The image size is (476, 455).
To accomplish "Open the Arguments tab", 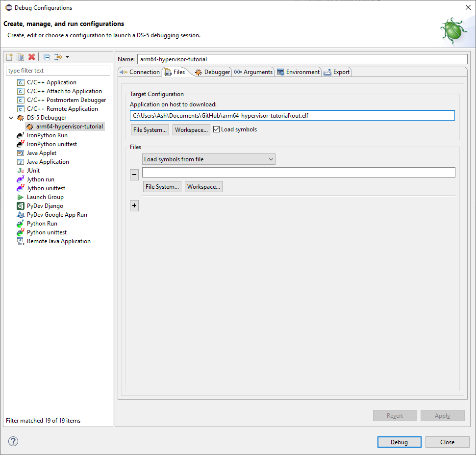I will coord(253,72).
